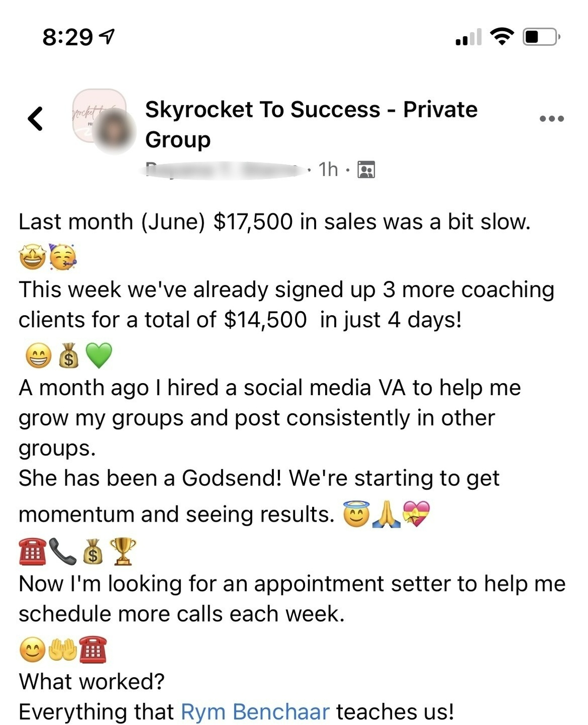588x725 pixels.
Task: Tap the trophy emoji
Action: 123,551
